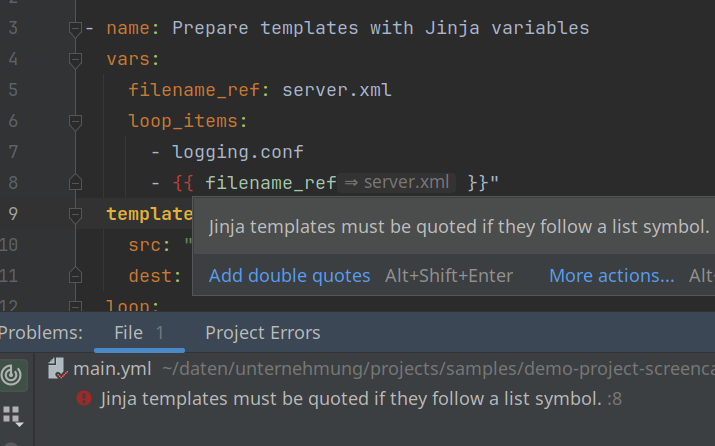Screen dimensions: 715x446
Task: Collapse the task block at line 3
Action: click(x=75, y=29)
